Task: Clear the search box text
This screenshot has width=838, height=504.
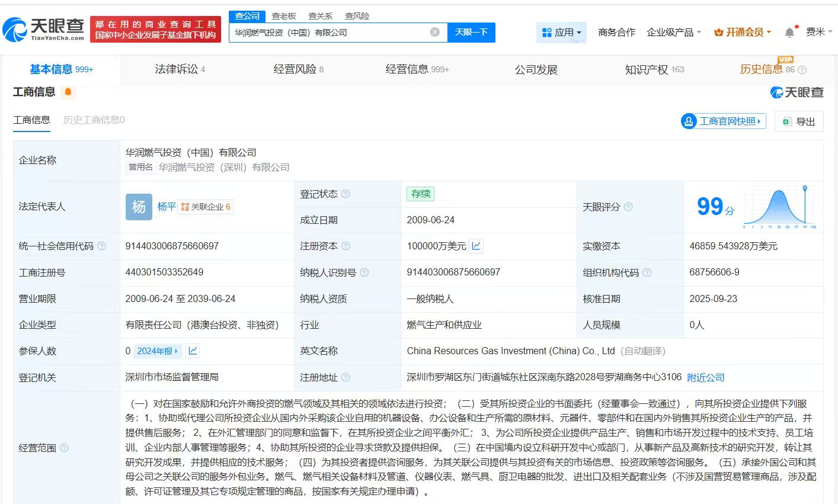Action: click(435, 32)
